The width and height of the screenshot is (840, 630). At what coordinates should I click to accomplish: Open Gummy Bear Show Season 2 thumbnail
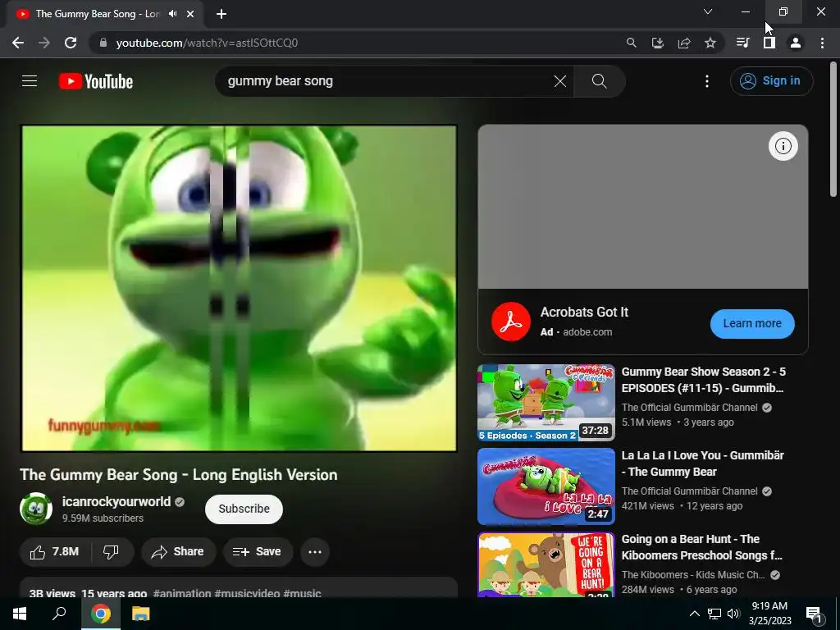(546, 402)
